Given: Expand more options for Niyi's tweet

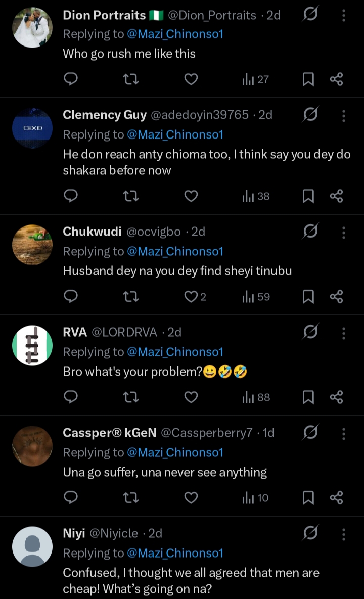Looking at the screenshot, I should (x=344, y=534).
